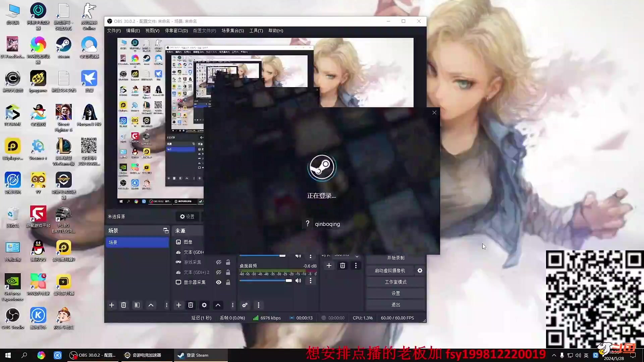Click 设置 button beside 未选择源
This screenshot has width=644, height=362.
187,217
